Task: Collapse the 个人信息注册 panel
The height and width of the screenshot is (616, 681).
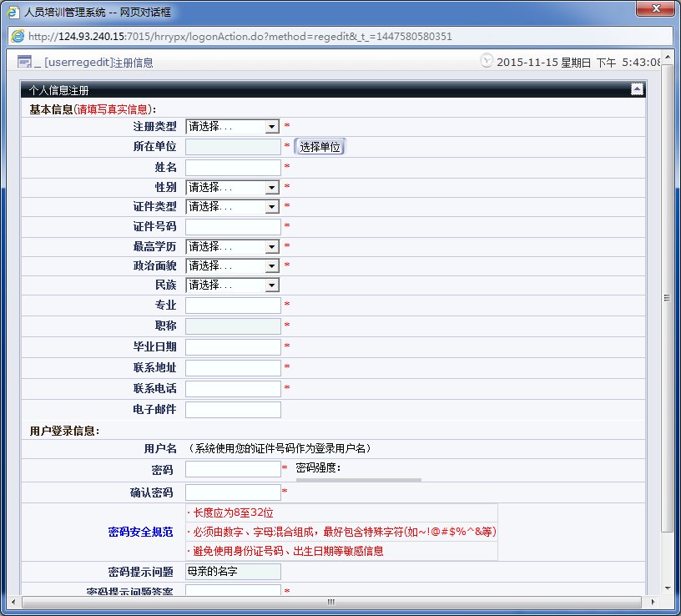Action: (637, 88)
